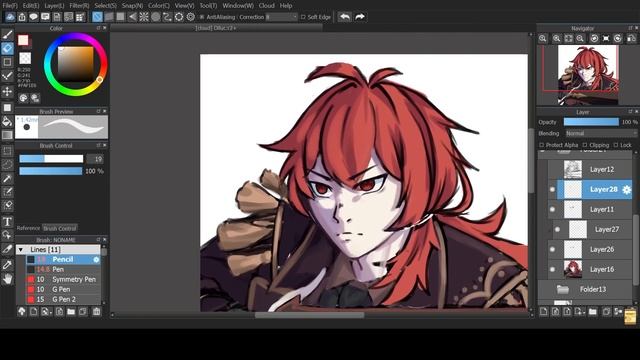Viewport: 640px width, 360px height.
Task: Create a new layer folder
Action: [x=592, y=312]
